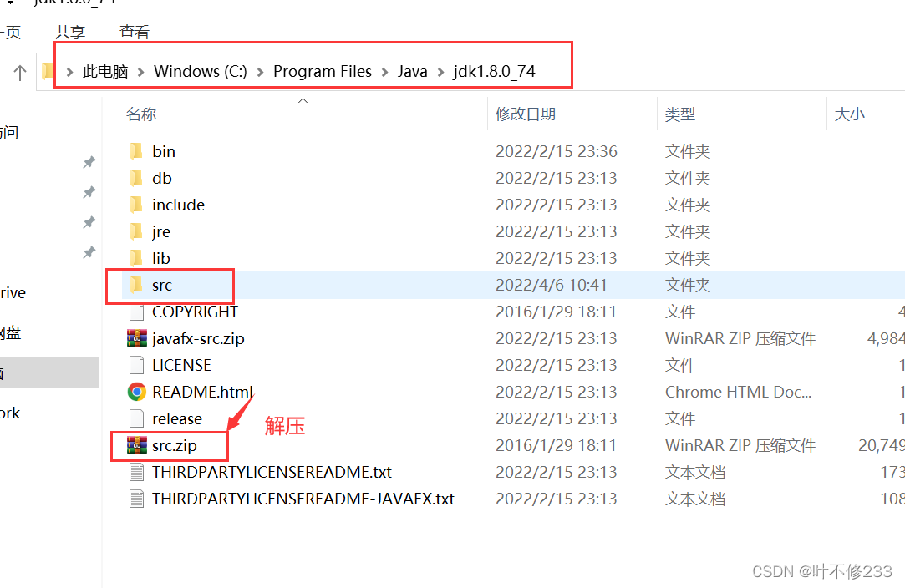Click the Chrome HTML Doc... type cell
The image size is (905, 588).
click(x=738, y=392)
